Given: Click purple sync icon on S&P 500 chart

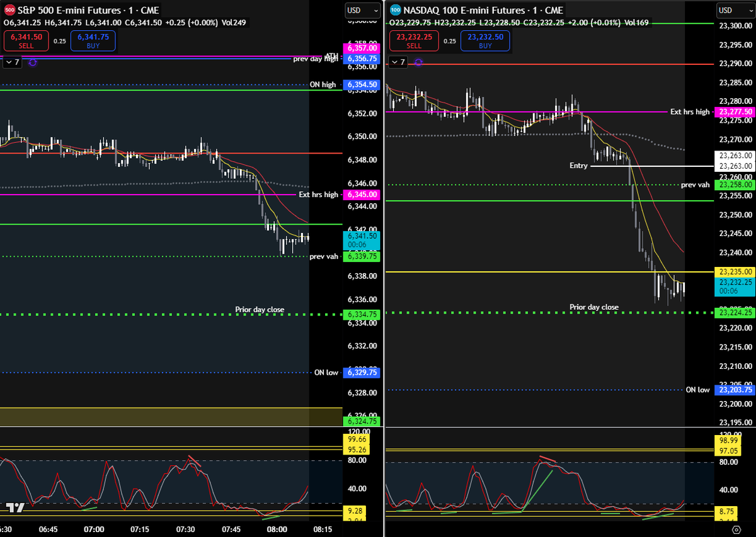Looking at the screenshot, I should pos(33,62).
